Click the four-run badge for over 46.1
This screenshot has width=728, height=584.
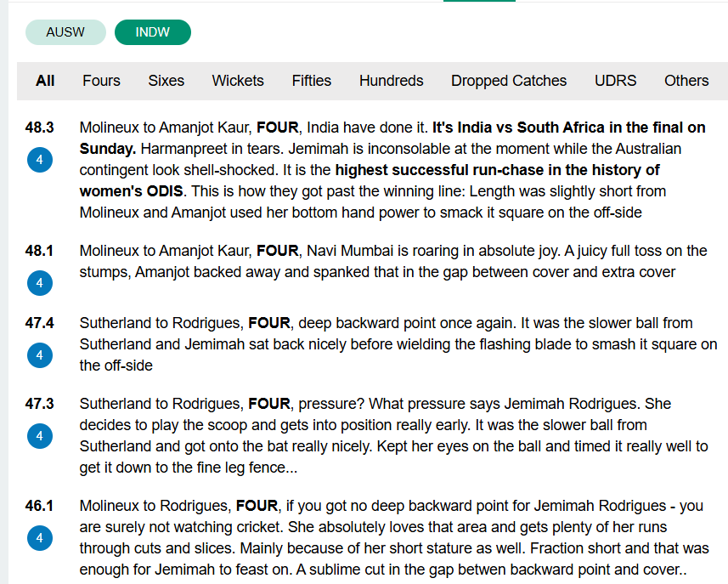(39, 538)
